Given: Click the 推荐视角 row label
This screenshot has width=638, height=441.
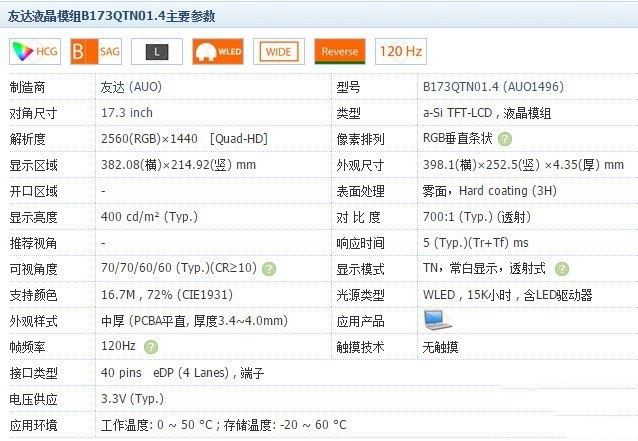Looking at the screenshot, I should point(33,243).
